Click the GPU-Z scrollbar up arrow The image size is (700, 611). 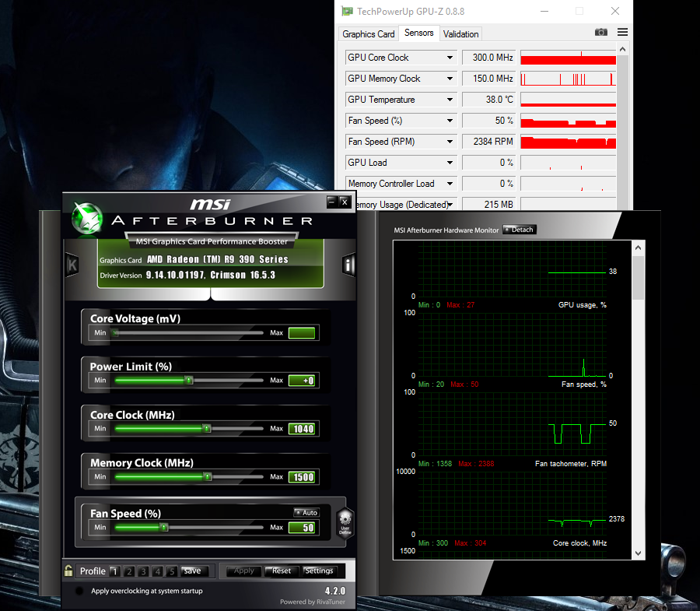tap(622, 49)
